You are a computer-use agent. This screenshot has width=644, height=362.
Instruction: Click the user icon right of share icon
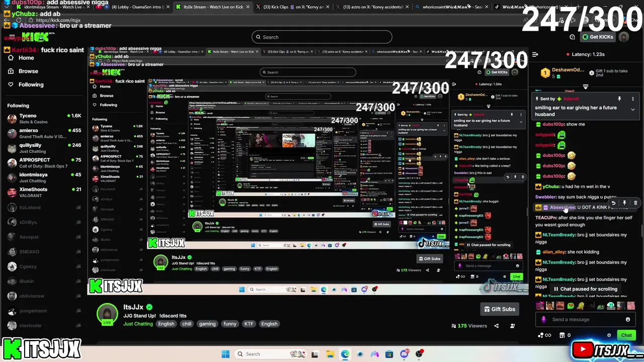pos(513,326)
